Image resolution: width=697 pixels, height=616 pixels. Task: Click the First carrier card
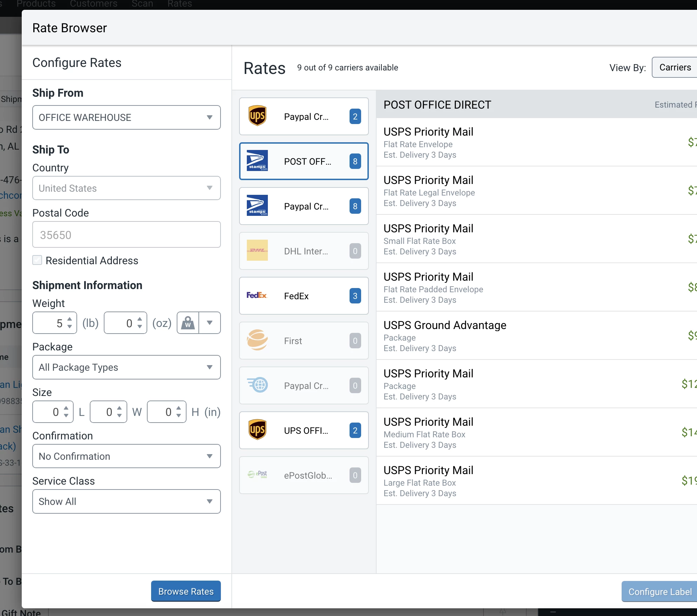pos(304,341)
